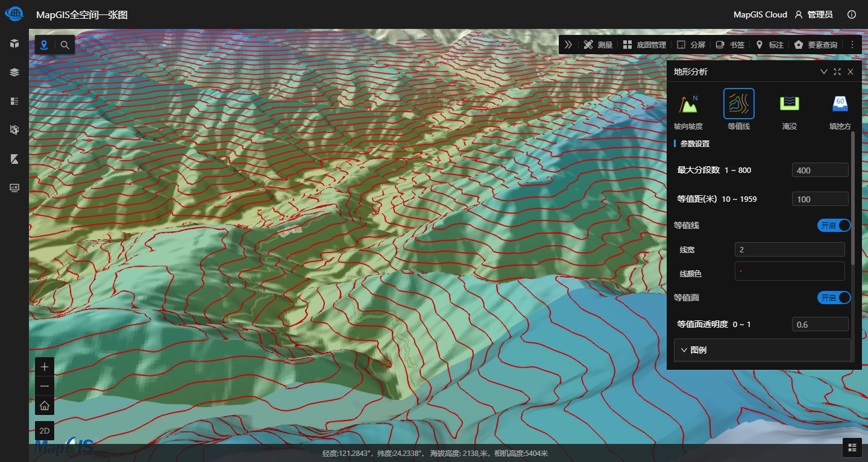Select the location pin search mode
This screenshot has height=462, width=868.
tap(44, 45)
